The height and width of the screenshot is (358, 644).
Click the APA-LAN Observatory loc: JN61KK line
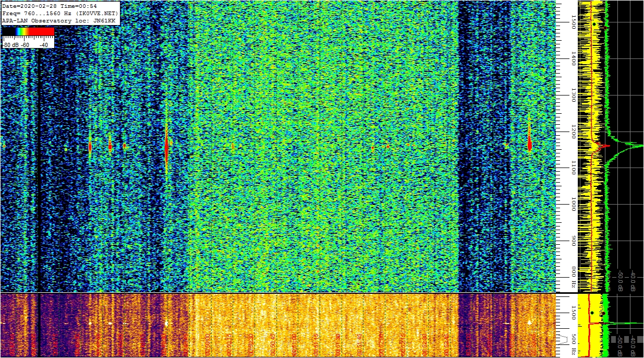(x=58, y=20)
